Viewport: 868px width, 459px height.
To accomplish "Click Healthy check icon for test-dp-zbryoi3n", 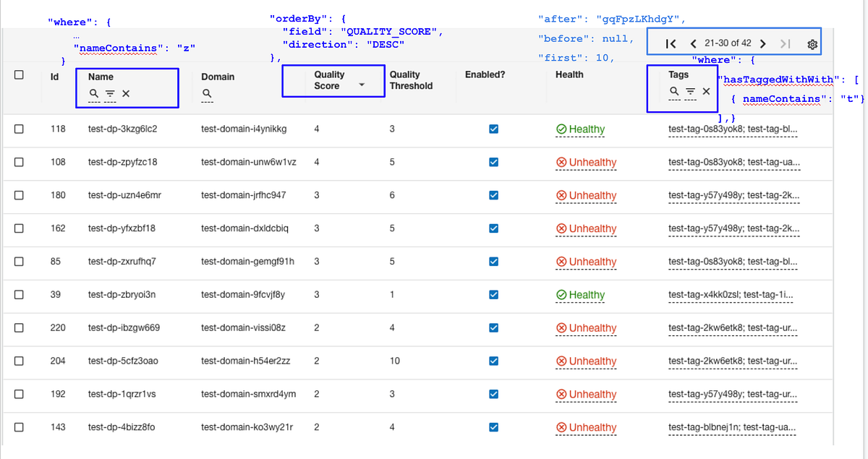I will (561, 295).
